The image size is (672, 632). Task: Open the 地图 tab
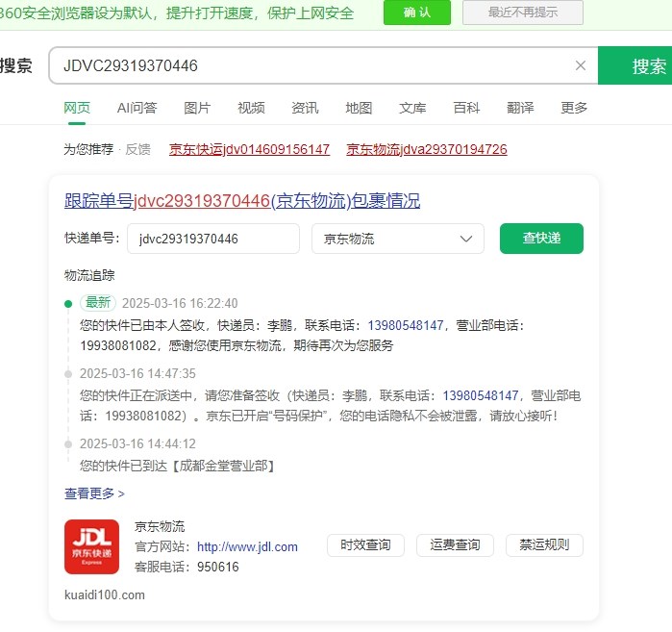(x=359, y=108)
